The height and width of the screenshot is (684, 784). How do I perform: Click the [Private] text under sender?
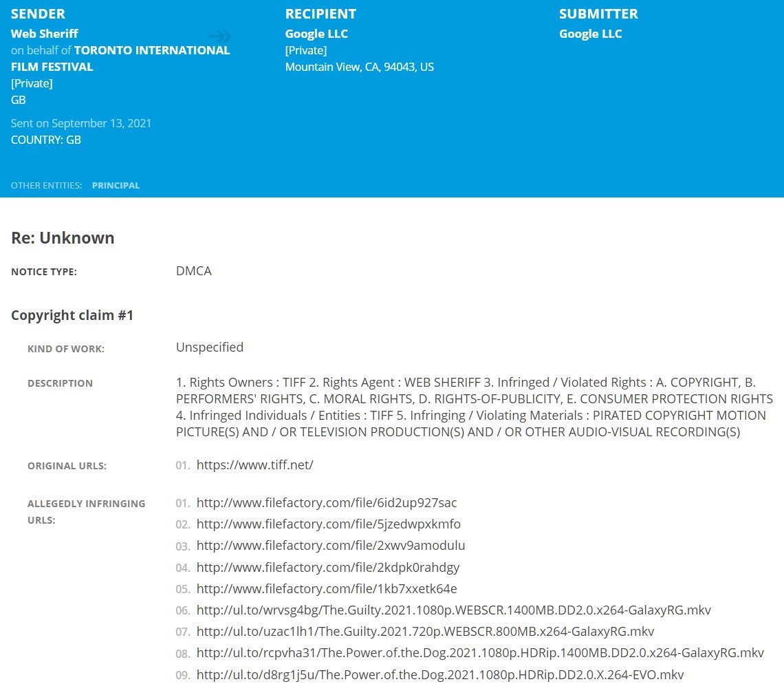tap(32, 83)
